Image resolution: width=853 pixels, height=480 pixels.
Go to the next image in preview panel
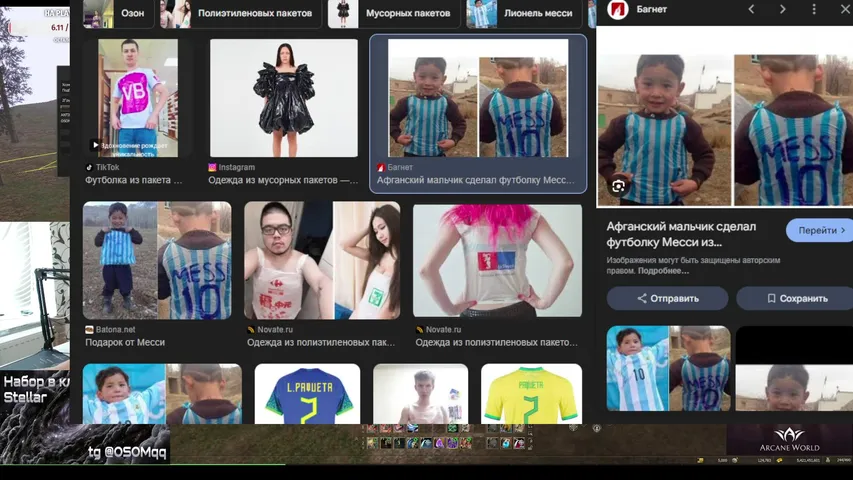pyautogui.click(x=782, y=9)
